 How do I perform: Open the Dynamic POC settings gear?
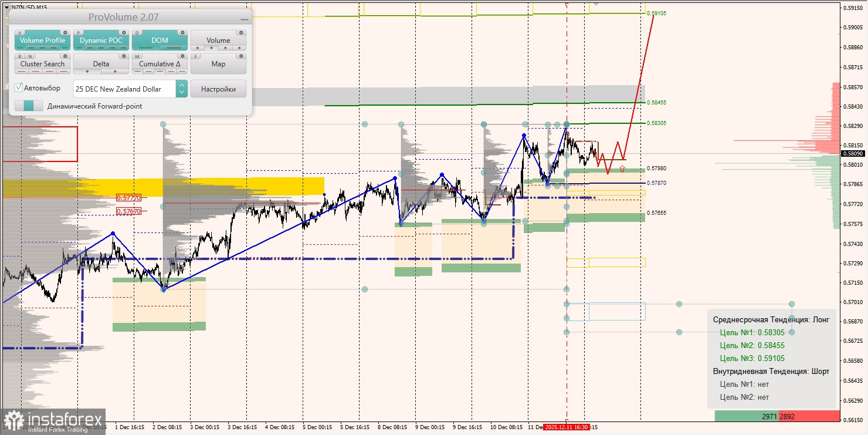click(x=124, y=32)
